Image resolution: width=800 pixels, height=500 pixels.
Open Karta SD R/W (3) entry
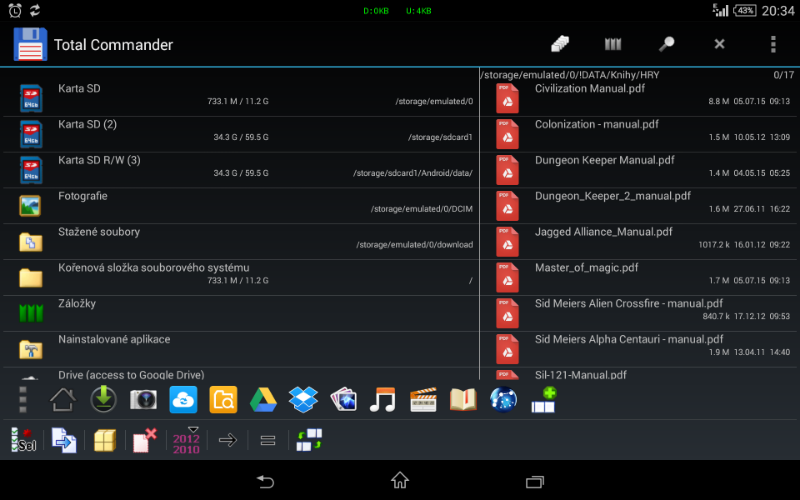[x=240, y=170]
